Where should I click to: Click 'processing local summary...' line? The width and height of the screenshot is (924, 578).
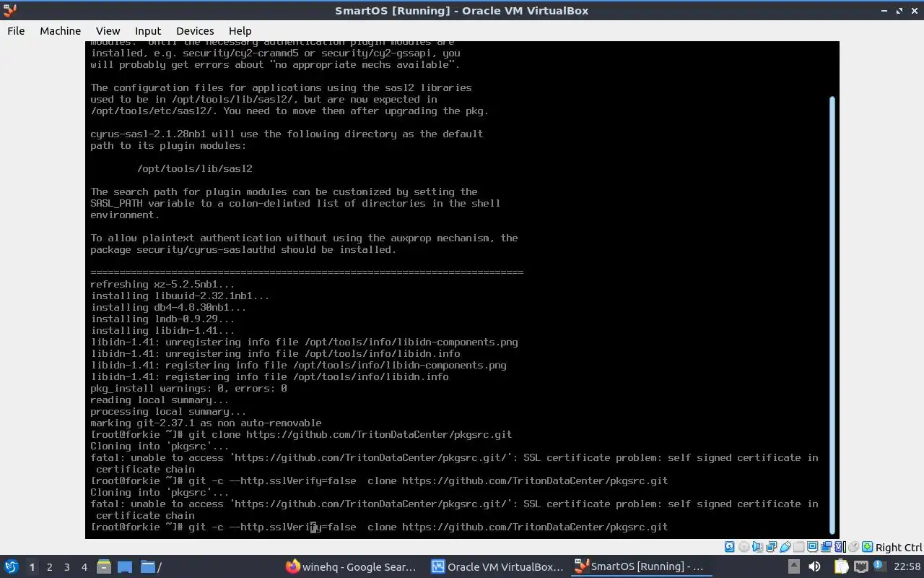click(x=168, y=411)
